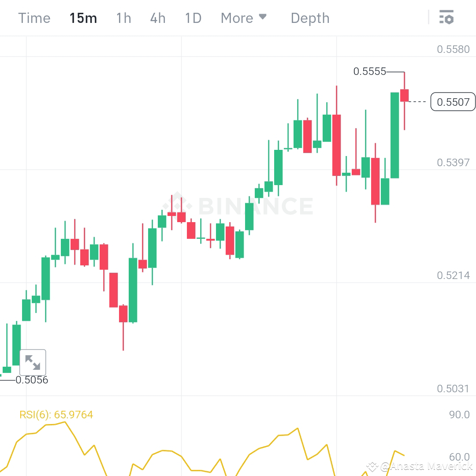Click the active 15m interval

pos(83,18)
